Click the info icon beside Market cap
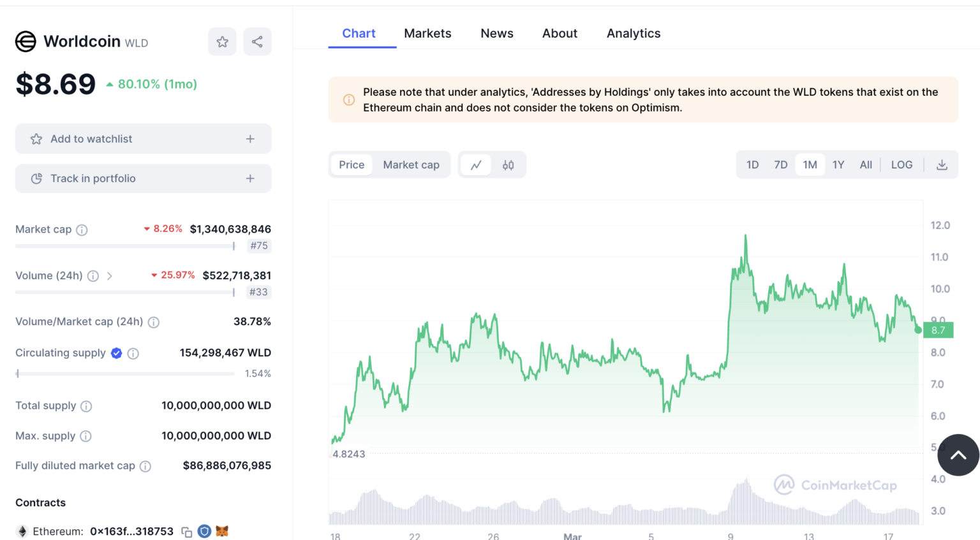 coord(82,230)
